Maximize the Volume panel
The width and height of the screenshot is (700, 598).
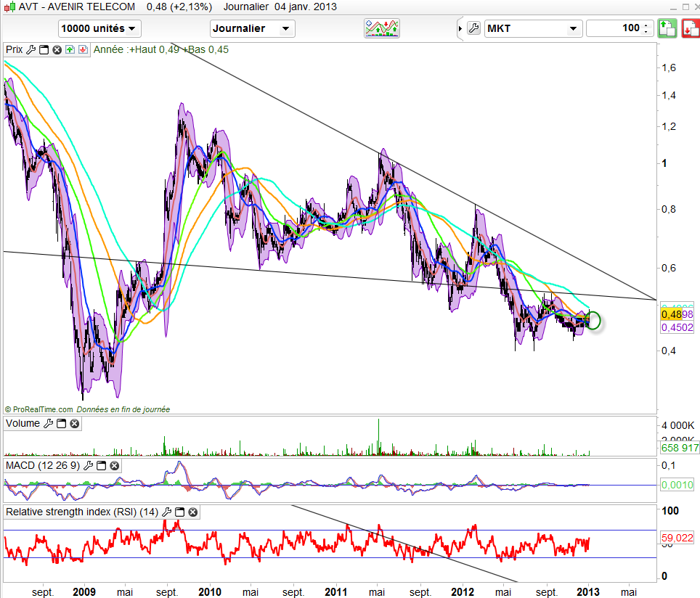[62, 424]
